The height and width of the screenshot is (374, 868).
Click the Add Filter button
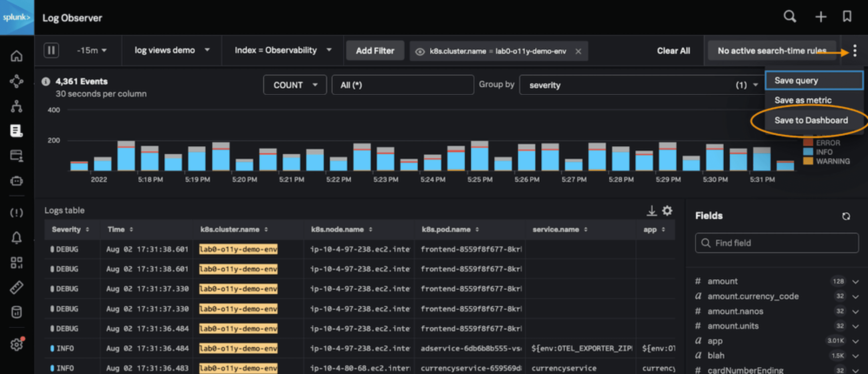(x=375, y=50)
